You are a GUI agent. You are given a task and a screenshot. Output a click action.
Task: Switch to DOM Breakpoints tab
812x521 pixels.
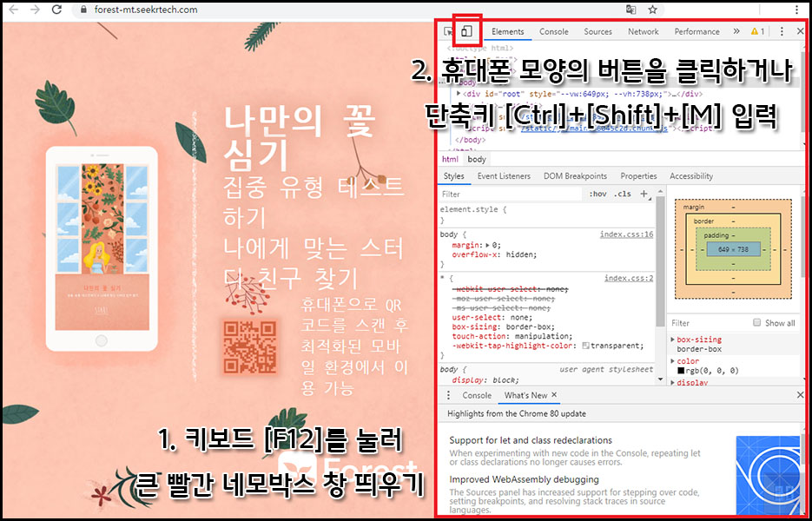click(575, 176)
